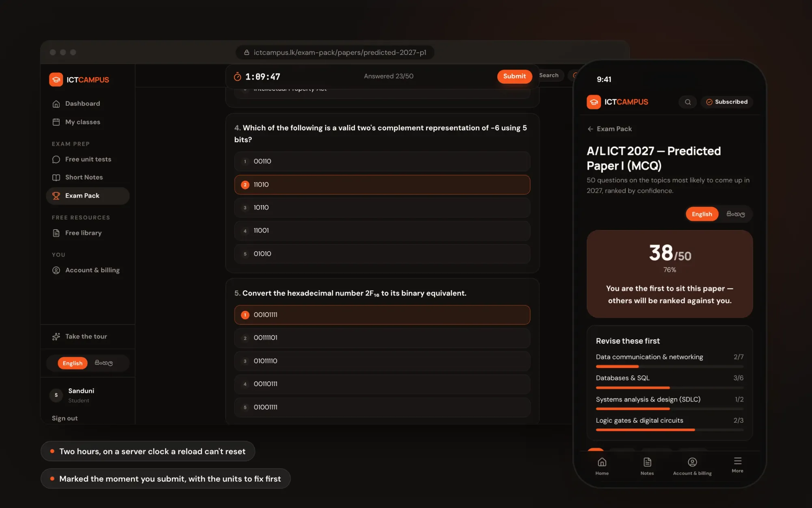The height and width of the screenshot is (508, 812).
Task: Pick option 01011110 in question 5
Action: point(382,361)
